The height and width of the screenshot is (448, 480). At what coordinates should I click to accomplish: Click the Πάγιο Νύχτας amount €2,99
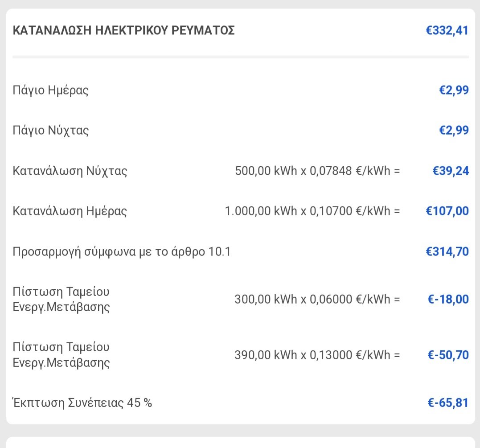point(454,130)
